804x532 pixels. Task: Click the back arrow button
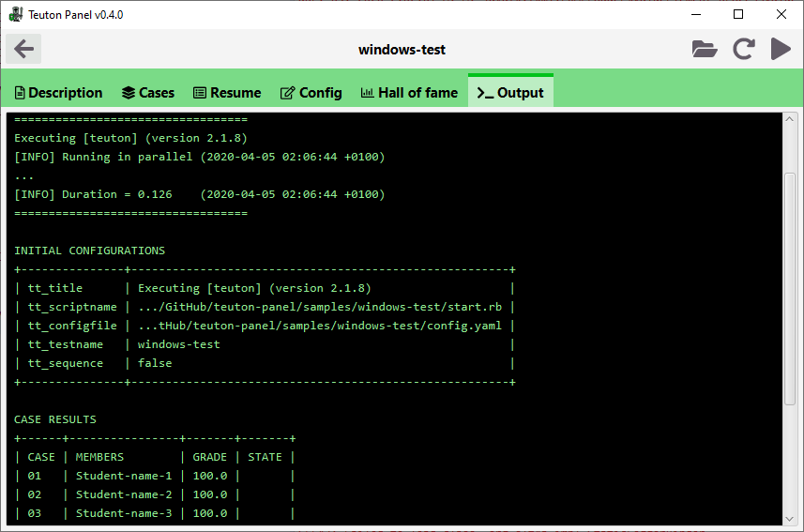23,49
